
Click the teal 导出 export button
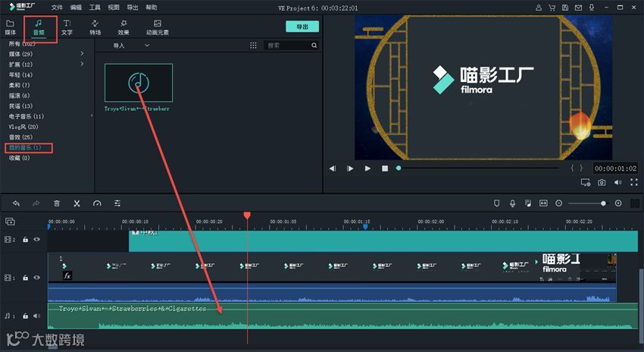(302, 27)
